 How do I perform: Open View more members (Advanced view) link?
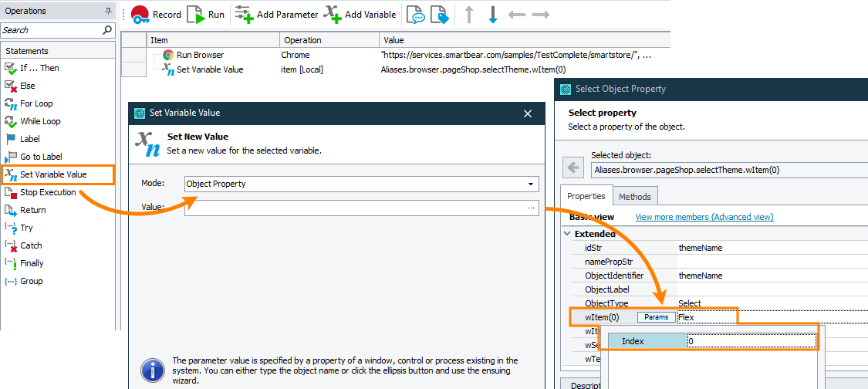[704, 217]
